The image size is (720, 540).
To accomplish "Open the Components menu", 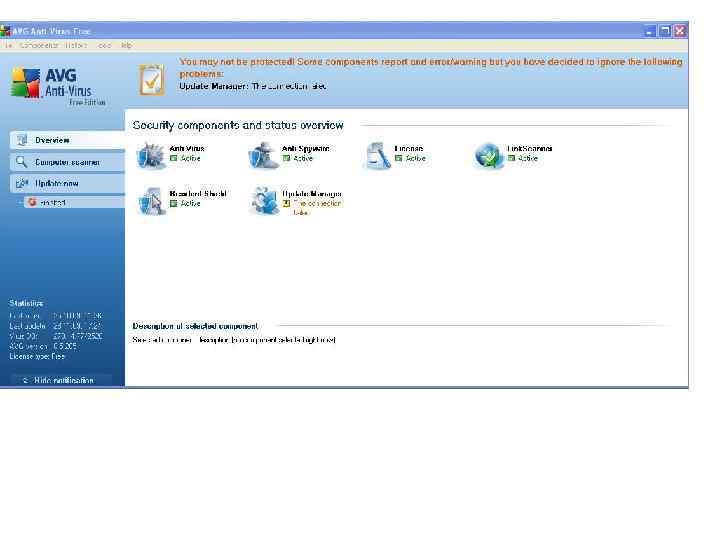I will (x=39, y=45).
